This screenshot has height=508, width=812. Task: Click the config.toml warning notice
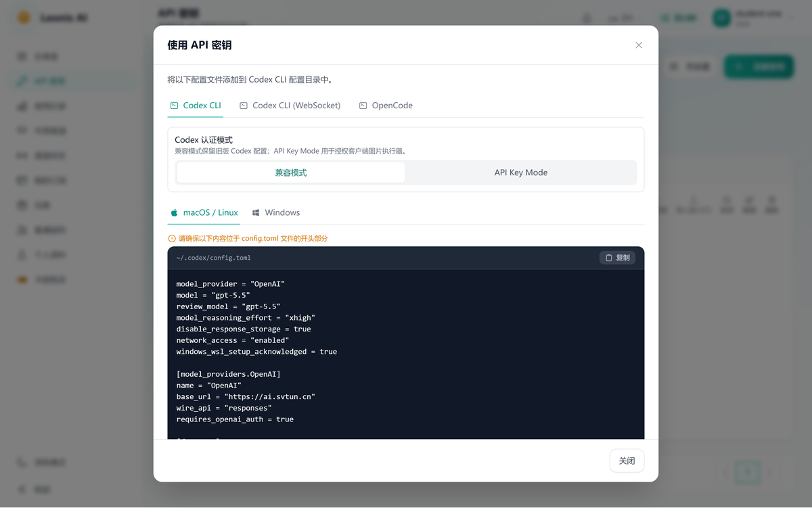pos(248,238)
